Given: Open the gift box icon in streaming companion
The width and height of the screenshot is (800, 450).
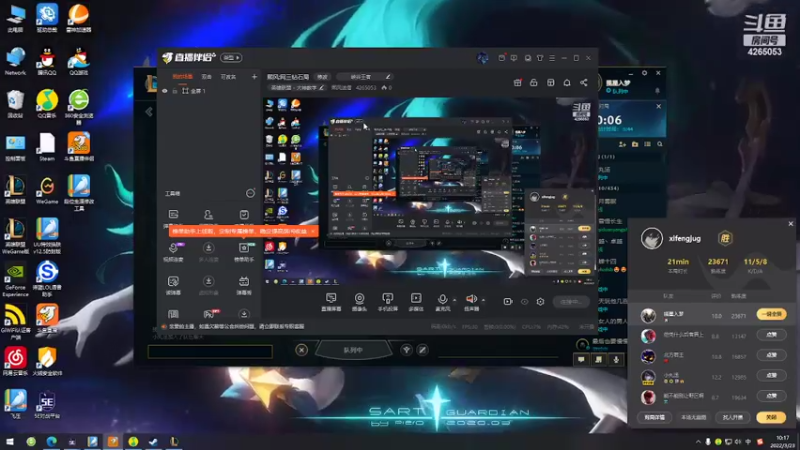Looking at the screenshot, I should tap(517, 83).
